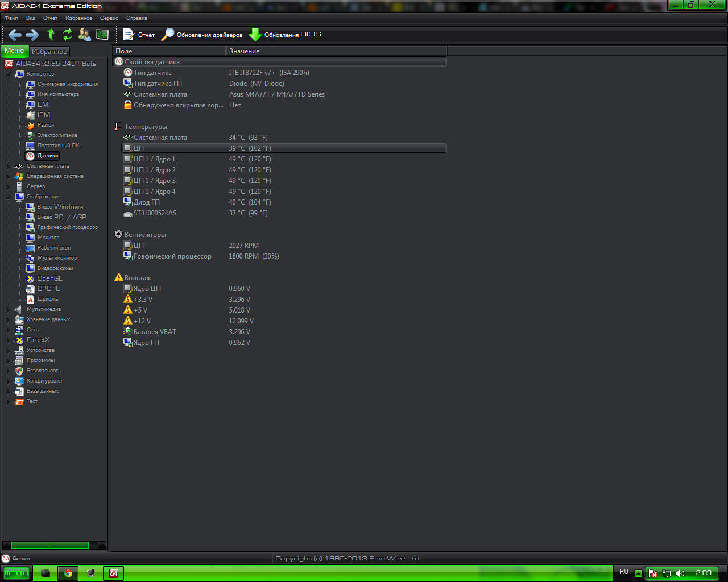Click the DMI icon in the tree
Image resolution: width=728 pixels, height=582 pixels.
click(x=30, y=105)
